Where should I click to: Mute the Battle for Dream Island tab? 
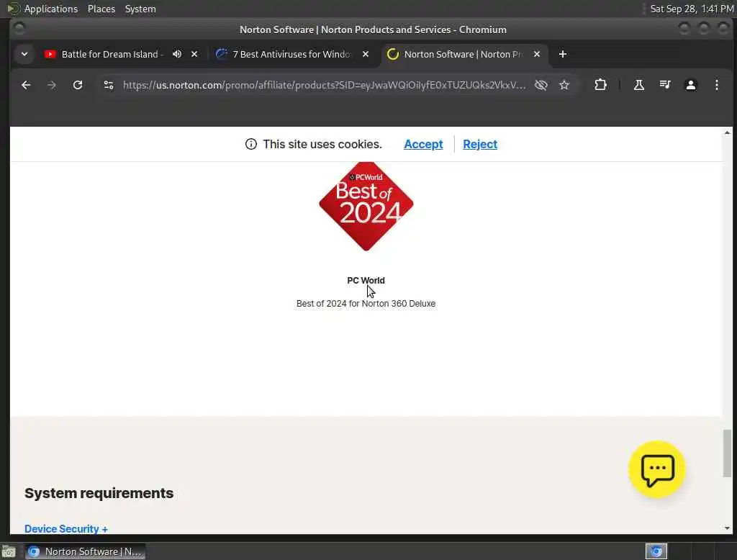[x=177, y=54]
